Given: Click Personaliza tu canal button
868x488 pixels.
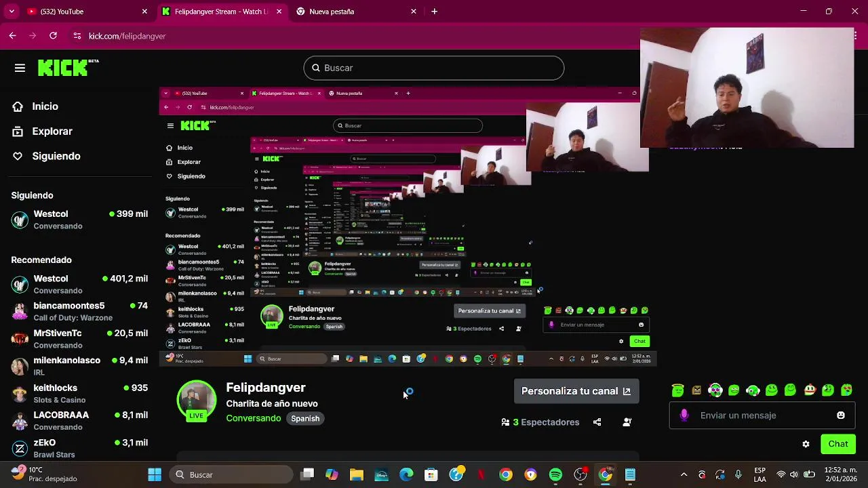Looking at the screenshot, I should 576,391.
